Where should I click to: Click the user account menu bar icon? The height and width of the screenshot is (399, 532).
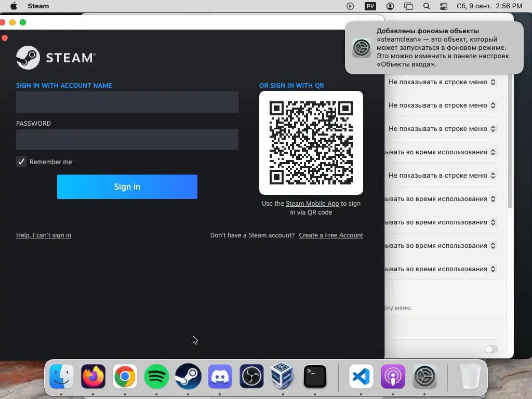(x=390, y=6)
